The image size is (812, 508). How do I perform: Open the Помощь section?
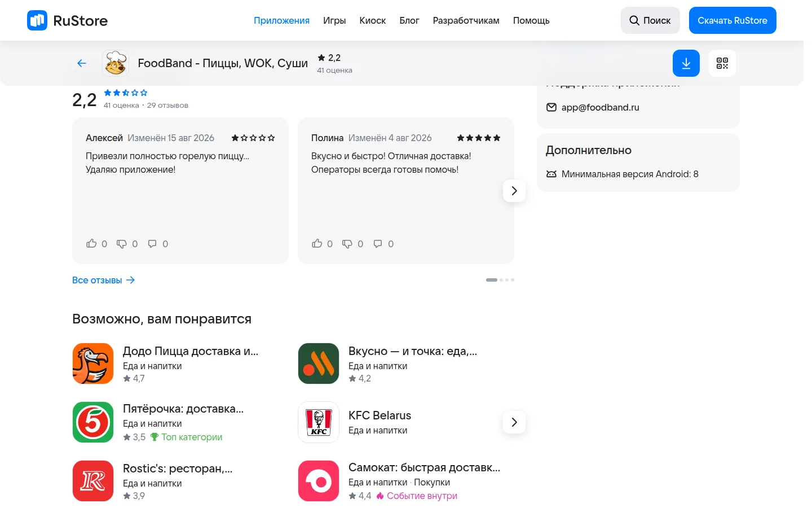531,20
